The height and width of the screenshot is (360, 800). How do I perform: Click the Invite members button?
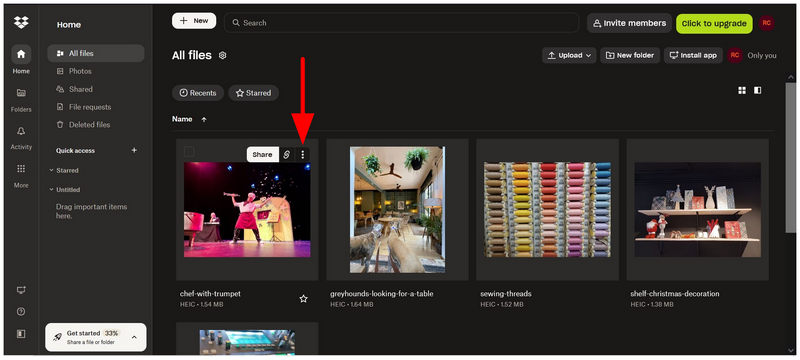630,23
